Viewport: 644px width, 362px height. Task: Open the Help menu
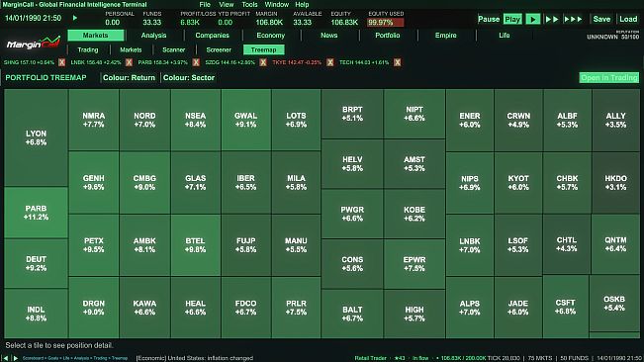point(302,5)
